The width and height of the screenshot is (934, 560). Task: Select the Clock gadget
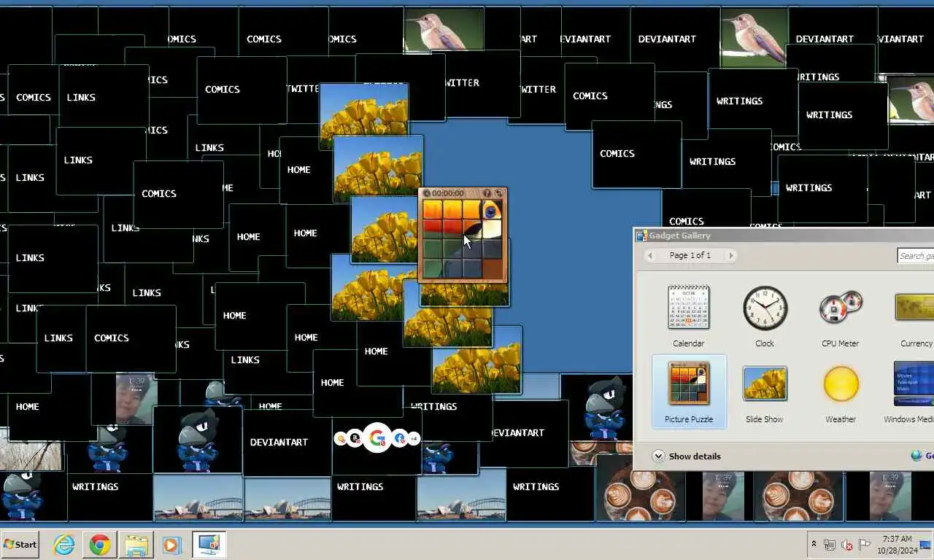[x=765, y=316]
